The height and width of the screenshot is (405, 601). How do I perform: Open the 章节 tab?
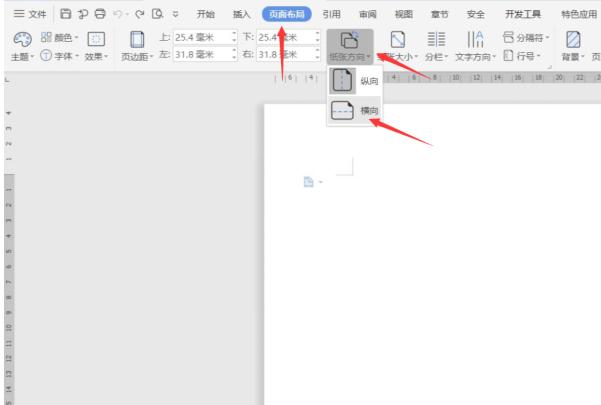pos(440,14)
